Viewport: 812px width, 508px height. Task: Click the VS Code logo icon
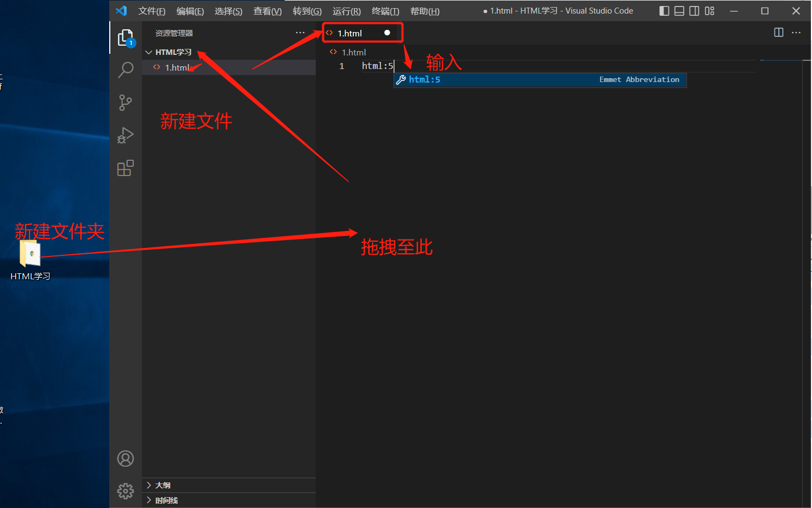pos(121,11)
